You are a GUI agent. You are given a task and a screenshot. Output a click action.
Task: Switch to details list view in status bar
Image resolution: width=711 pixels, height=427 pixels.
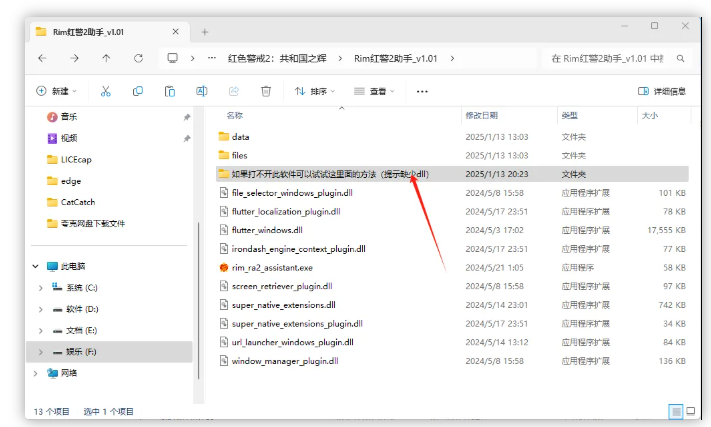[x=677, y=411]
